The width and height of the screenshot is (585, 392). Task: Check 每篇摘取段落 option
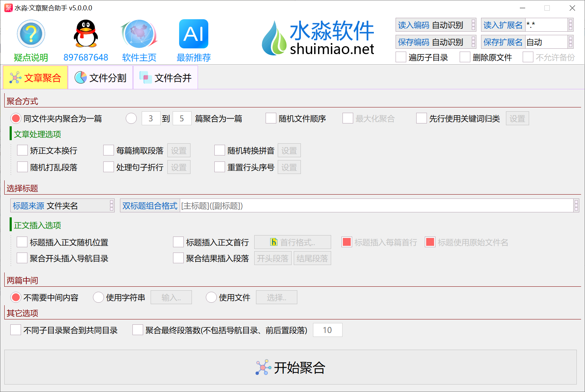click(109, 150)
